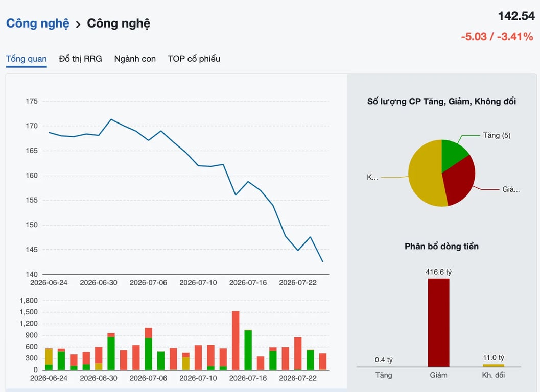Select the TOP cổ phiếu tab

(194, 59)
